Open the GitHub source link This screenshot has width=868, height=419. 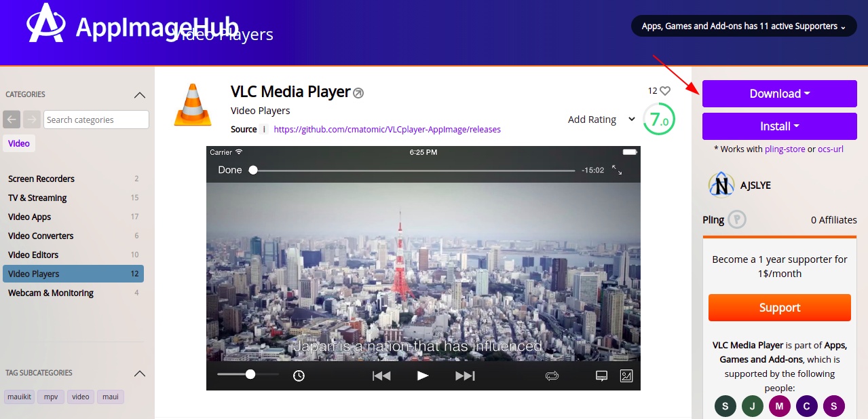pos(388,129)
